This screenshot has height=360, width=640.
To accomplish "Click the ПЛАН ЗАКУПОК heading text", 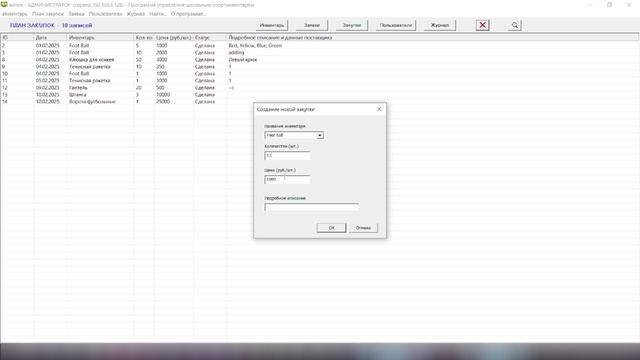I will [32, 25].
